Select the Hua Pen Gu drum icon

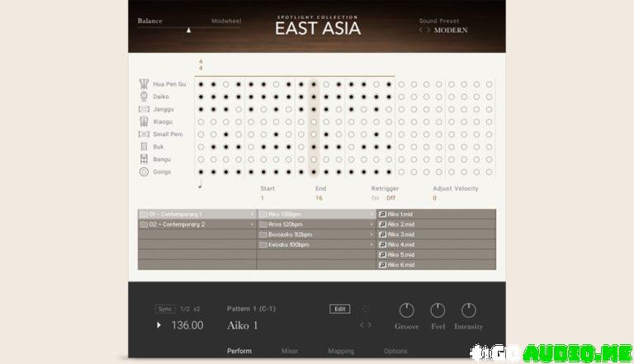144,84
